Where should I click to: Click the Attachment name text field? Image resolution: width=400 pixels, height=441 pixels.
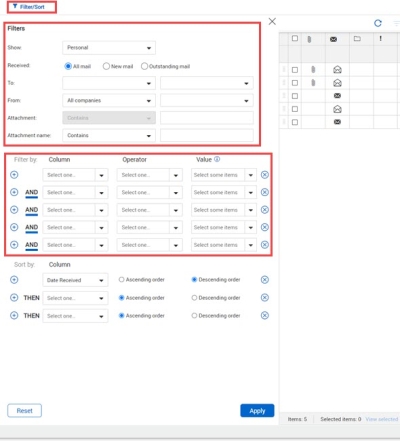(207, 135)
